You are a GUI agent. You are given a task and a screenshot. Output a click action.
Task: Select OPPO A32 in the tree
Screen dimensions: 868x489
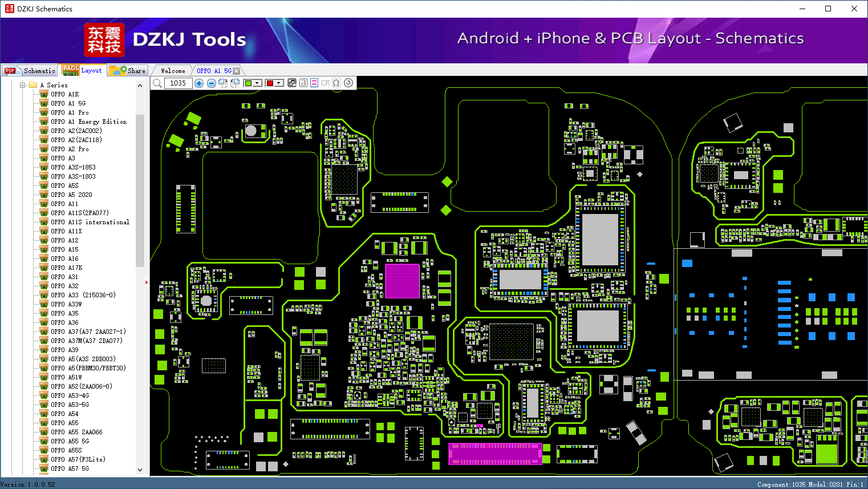click(64, 286)
